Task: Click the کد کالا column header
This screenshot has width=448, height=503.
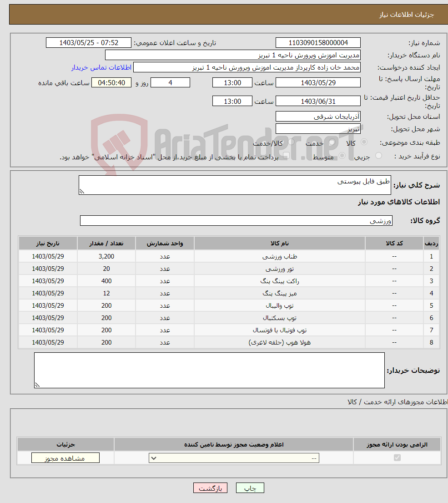Action: pyautogui.click(x=394, y=244)
